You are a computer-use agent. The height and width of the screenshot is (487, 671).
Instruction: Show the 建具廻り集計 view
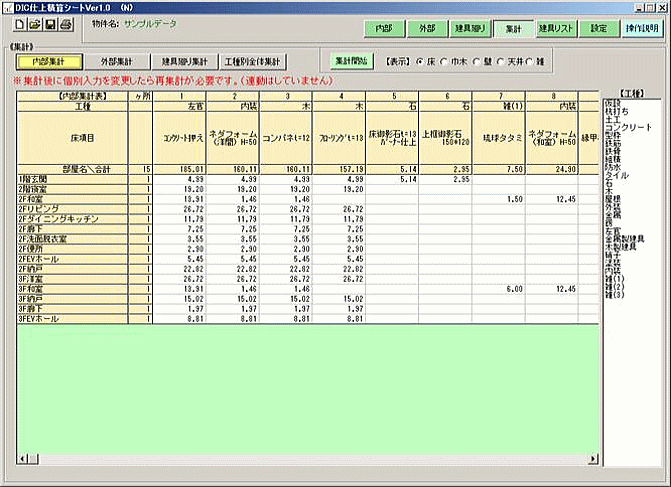tap(183, 62)
